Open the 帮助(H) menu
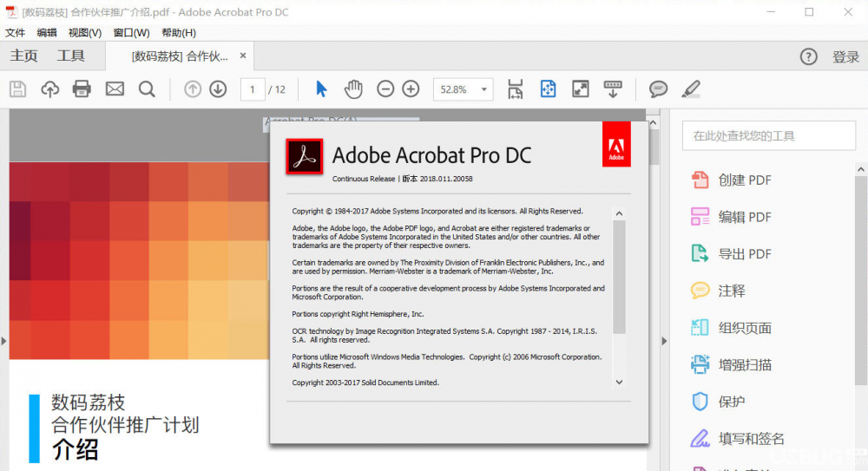The image size is (868, 471). point(178,33)
